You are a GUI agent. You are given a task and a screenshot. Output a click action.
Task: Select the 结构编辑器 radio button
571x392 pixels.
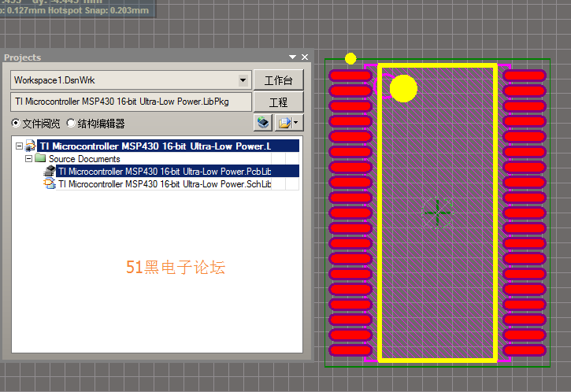tap(71, 124)
